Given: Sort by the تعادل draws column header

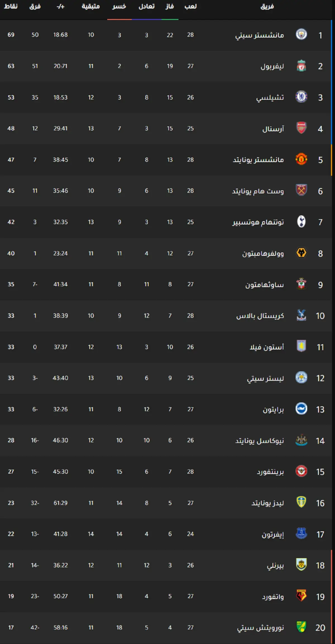Looking at the screenshot, I should 147,6.
